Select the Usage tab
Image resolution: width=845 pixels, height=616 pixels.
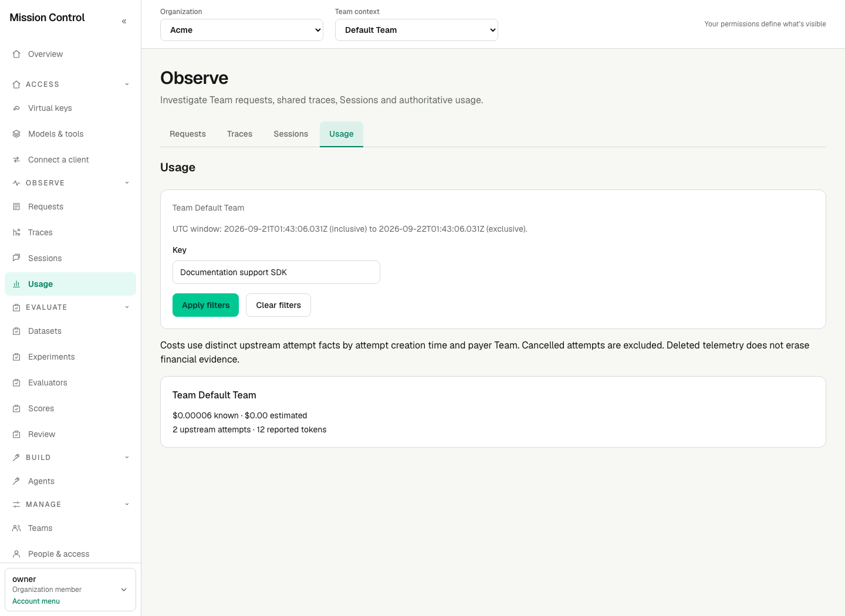click(342, 134)
